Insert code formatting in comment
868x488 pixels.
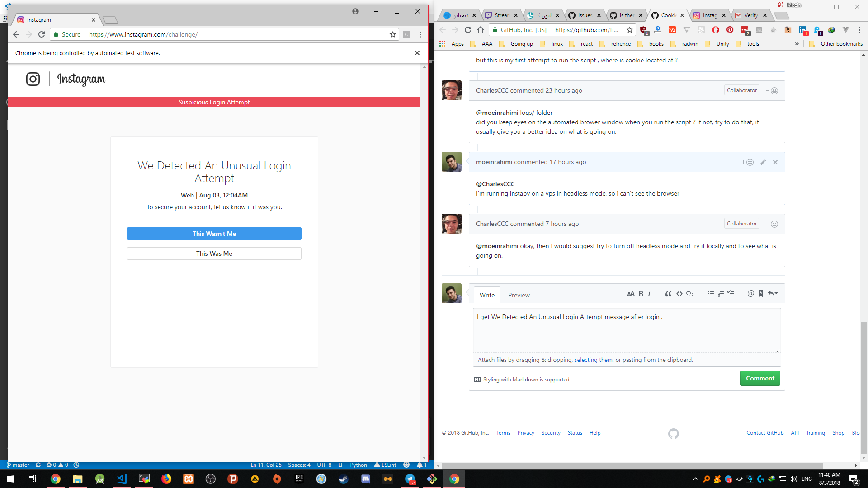(679, 294)
